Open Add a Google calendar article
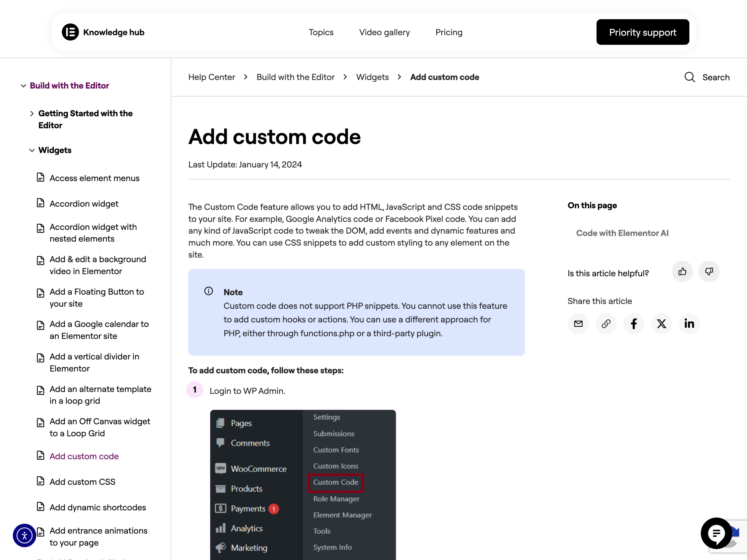 [99, 330]
